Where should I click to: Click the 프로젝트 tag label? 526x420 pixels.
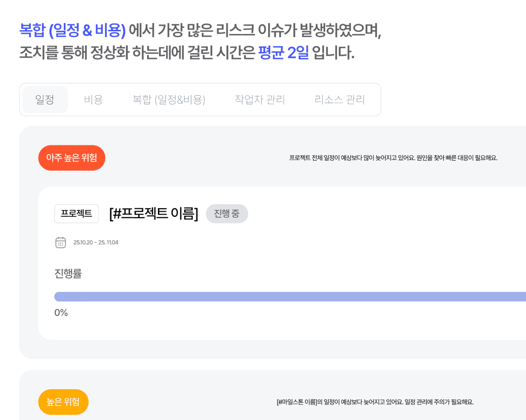click(77, 214)
